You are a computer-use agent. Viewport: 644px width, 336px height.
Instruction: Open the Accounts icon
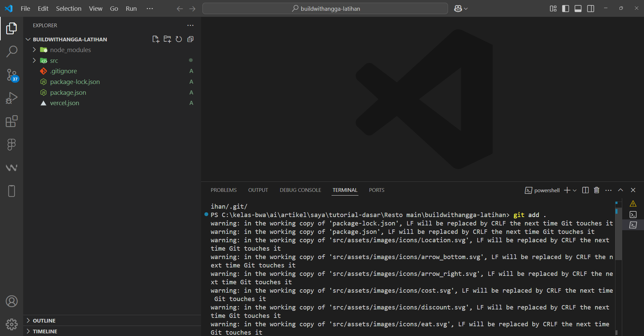[12, 301]
